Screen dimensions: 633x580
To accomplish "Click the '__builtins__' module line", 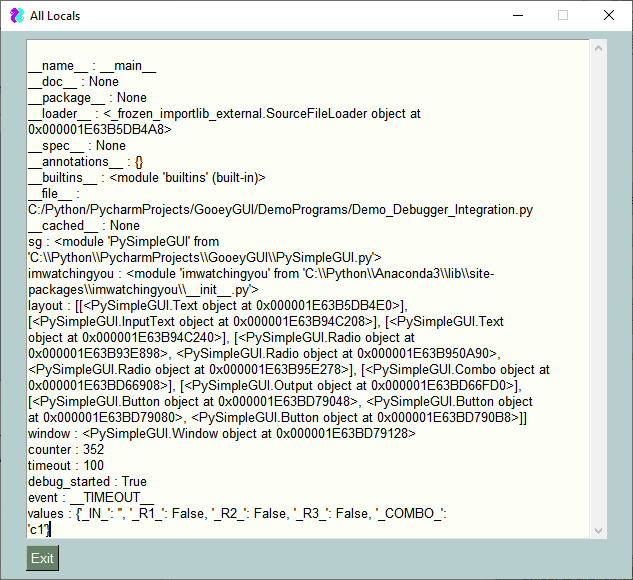I will 147,178.
